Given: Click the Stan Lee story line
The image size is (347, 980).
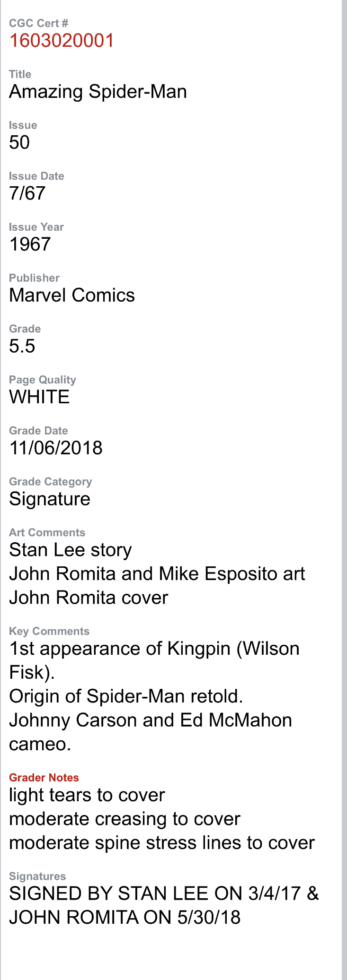Looking at the screenshot, I should tap(71, 550).
